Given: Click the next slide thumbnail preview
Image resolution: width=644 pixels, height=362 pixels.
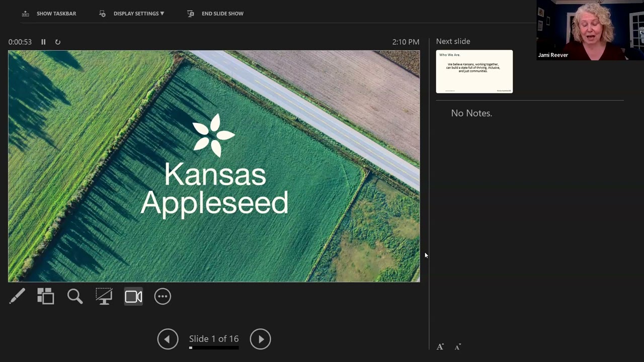Looking at the screenshot, I should (474, 71).
